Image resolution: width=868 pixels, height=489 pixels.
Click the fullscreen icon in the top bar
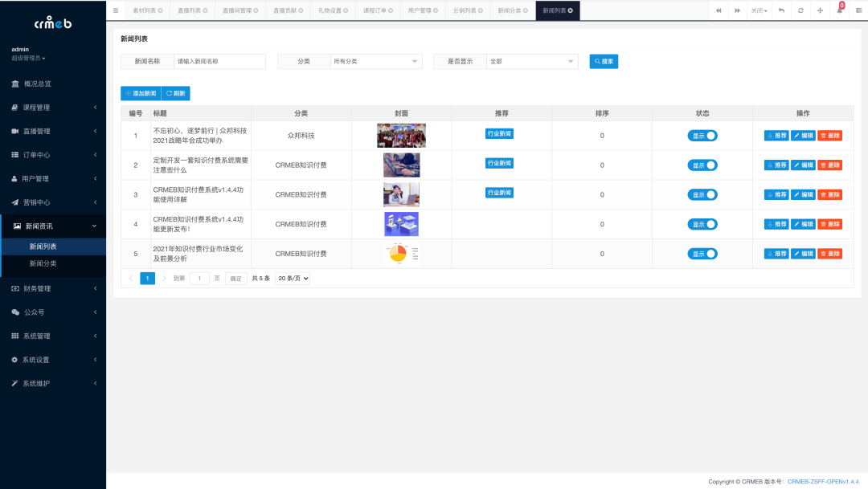click(x=819, y=10)
